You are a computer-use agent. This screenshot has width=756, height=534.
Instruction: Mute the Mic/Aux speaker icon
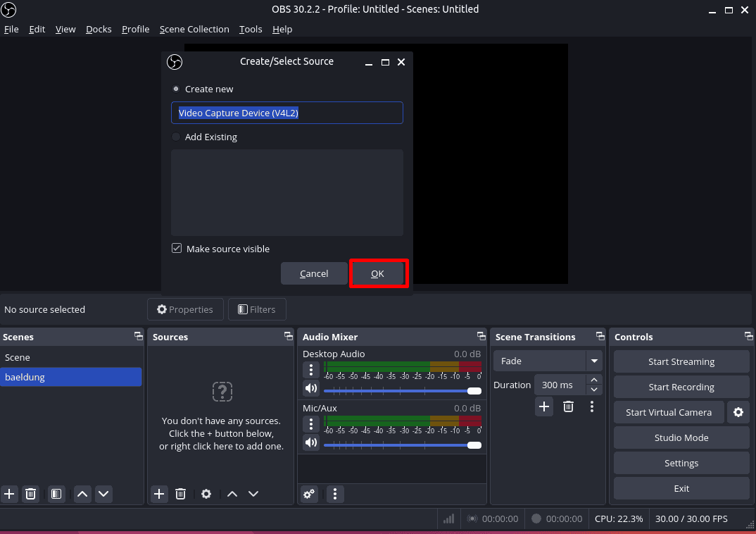(x=310, y=442)
